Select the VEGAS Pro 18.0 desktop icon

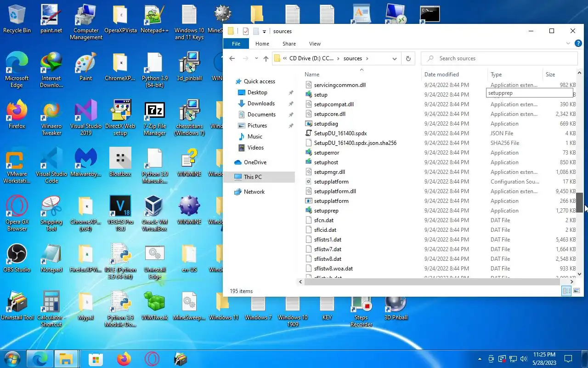[x=120, y=214]
